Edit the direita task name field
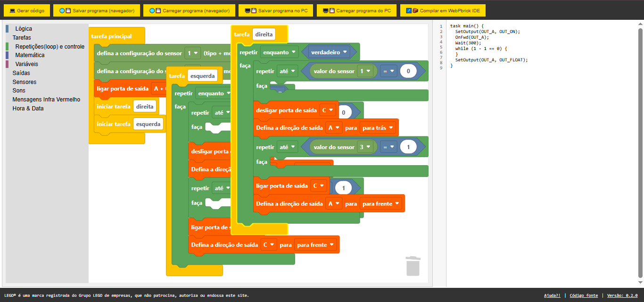The image size is (644, 302). point(264,34)
